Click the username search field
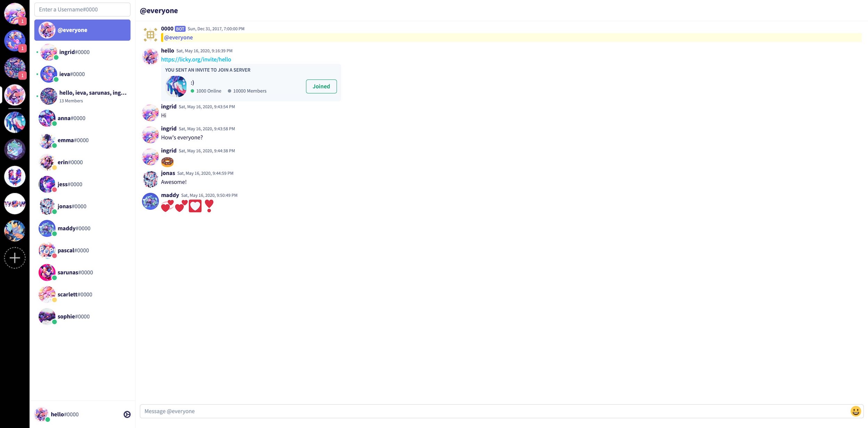The width and height of the screenshot is (868, 428). pos(82,9)
